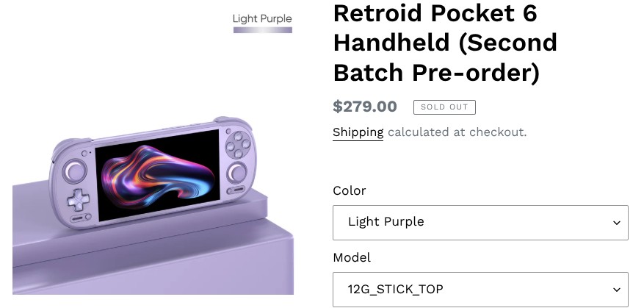
Task: Click the SOLD OUT badge
Action: [444, 107]
